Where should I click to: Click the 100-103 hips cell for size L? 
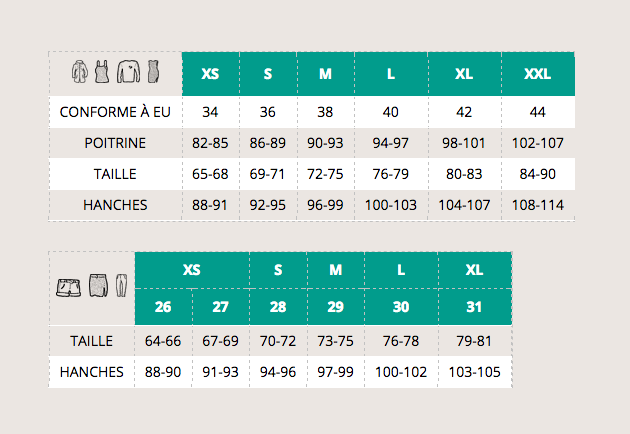click(x=391, y=205)
